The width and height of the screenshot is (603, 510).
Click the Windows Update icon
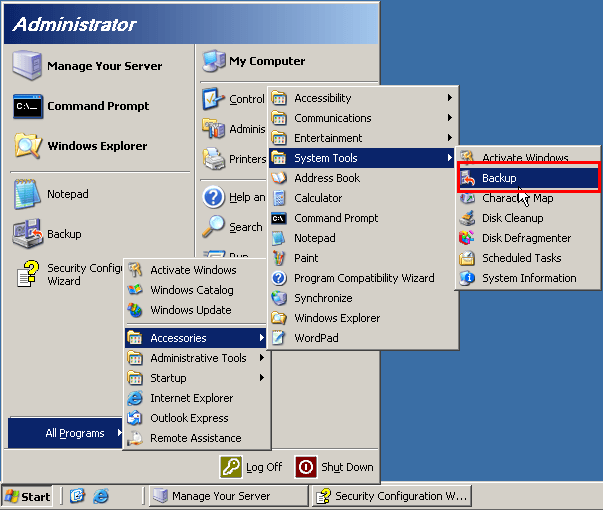click(x=135, y=310)
